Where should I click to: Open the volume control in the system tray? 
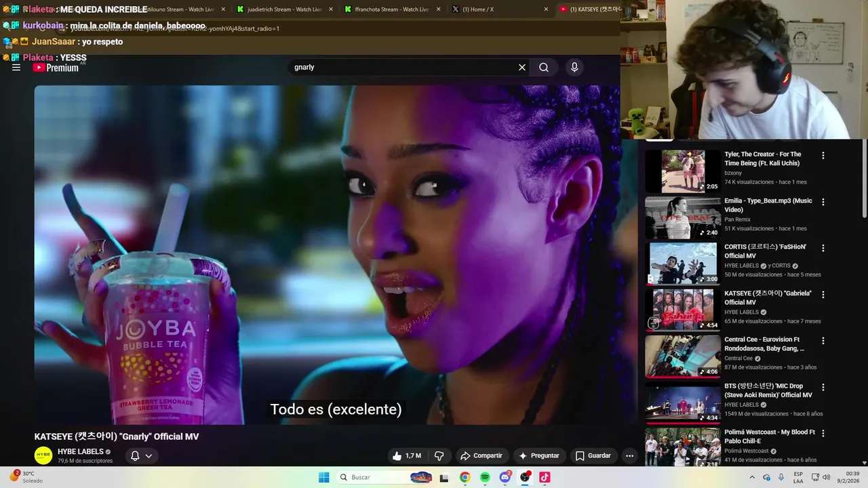click(826, 477)
